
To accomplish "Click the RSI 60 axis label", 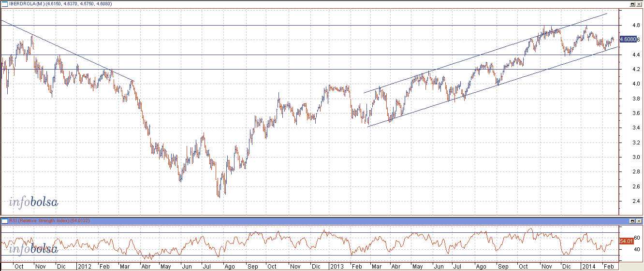I will coord(637,238).
